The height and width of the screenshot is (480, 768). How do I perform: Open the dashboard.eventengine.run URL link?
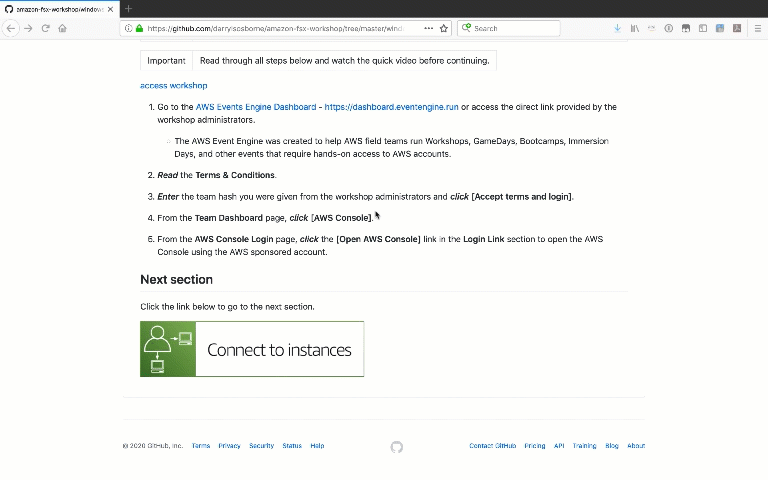pyautogui.click(x=391, y=107)
